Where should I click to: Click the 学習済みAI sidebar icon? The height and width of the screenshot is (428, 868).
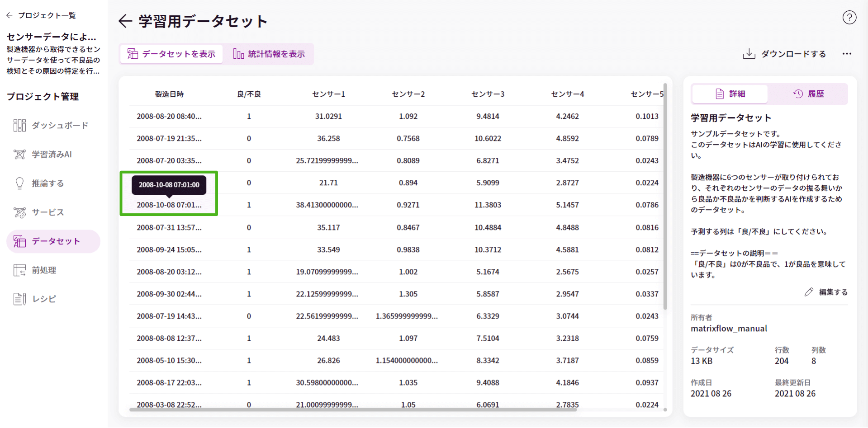[x=19, y=154]
